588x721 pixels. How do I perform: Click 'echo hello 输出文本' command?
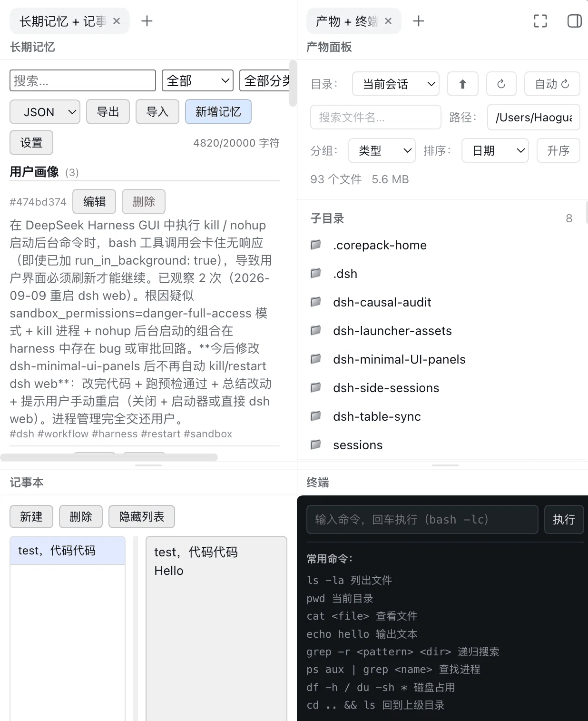click(362, 634)
